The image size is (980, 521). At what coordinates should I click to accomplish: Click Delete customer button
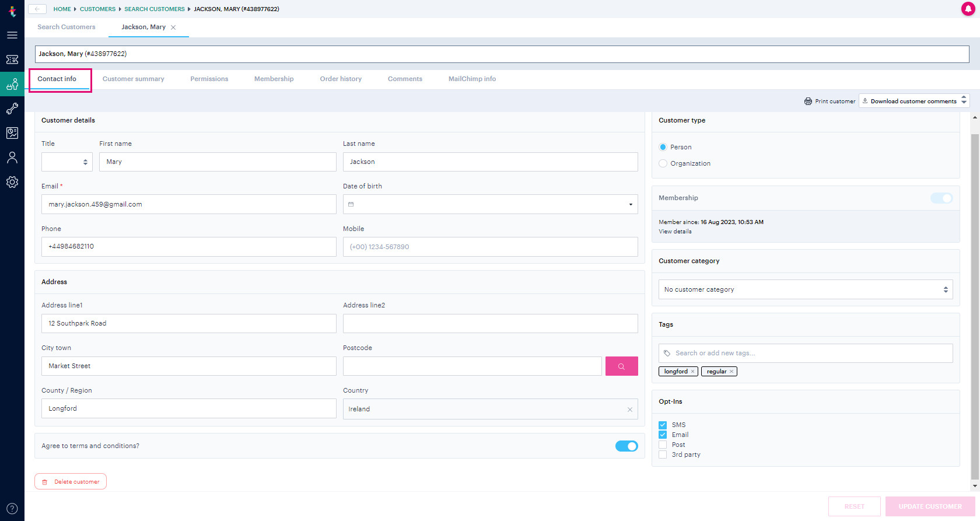(71, 482)
